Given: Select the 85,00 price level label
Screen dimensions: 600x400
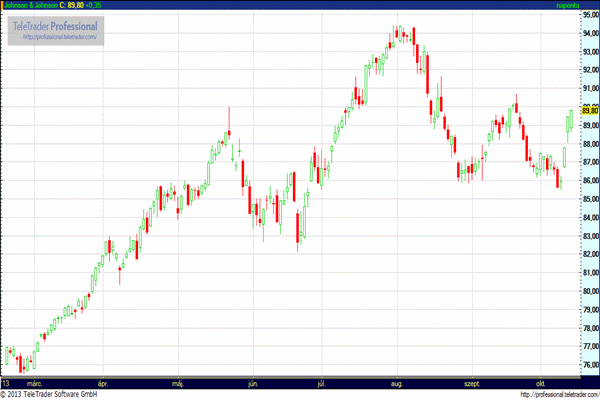Looking at the screenshot, I should 589,199.
